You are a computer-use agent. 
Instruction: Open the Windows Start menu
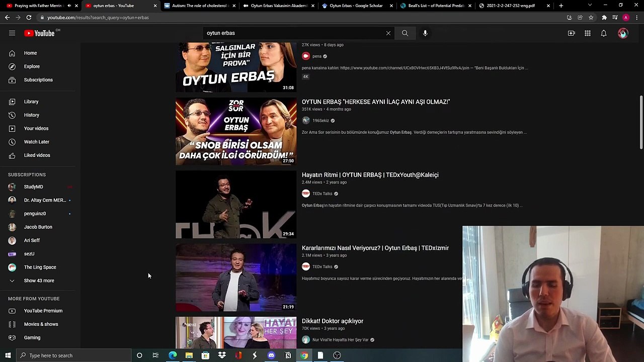pyautogui.click(x=8, y=355)
